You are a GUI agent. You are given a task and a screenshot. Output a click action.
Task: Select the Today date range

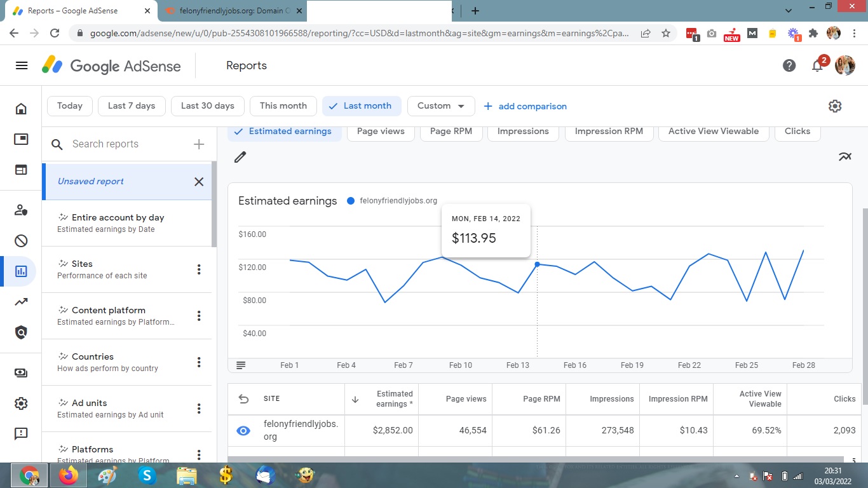pos(70,106)
